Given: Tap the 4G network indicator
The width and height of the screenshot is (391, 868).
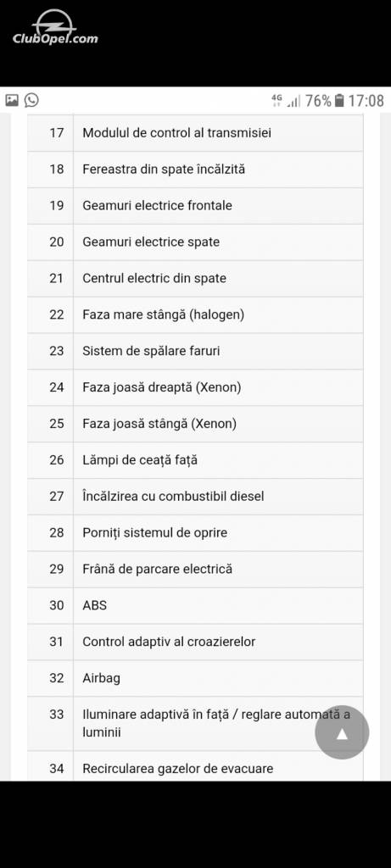Looking at the screenshot, I should [276, 100].
